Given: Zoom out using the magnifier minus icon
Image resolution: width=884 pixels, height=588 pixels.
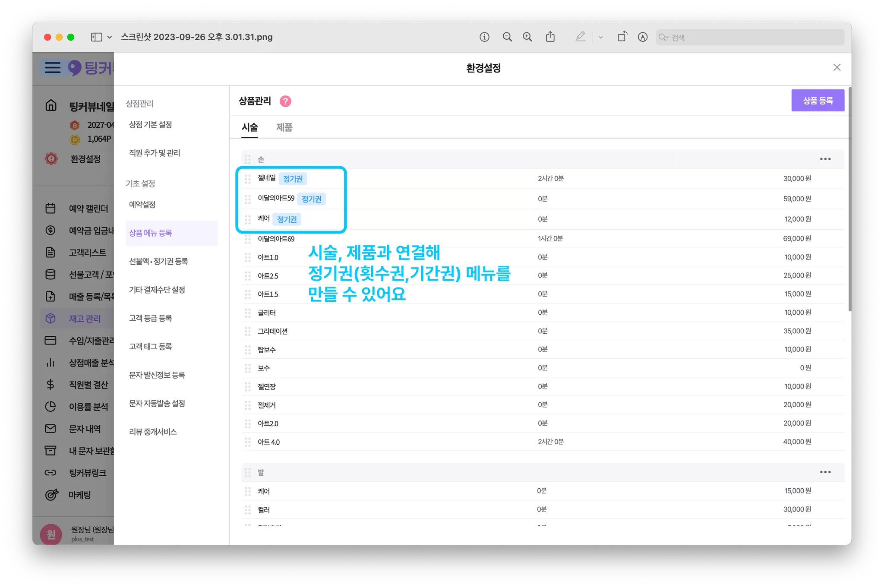Looking at the screenshot, I should click(x=507, y=37).
